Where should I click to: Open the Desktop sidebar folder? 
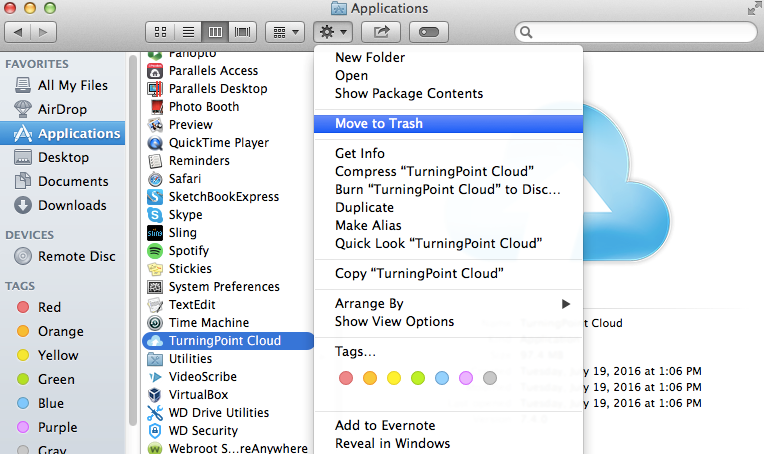pos(62,157)
